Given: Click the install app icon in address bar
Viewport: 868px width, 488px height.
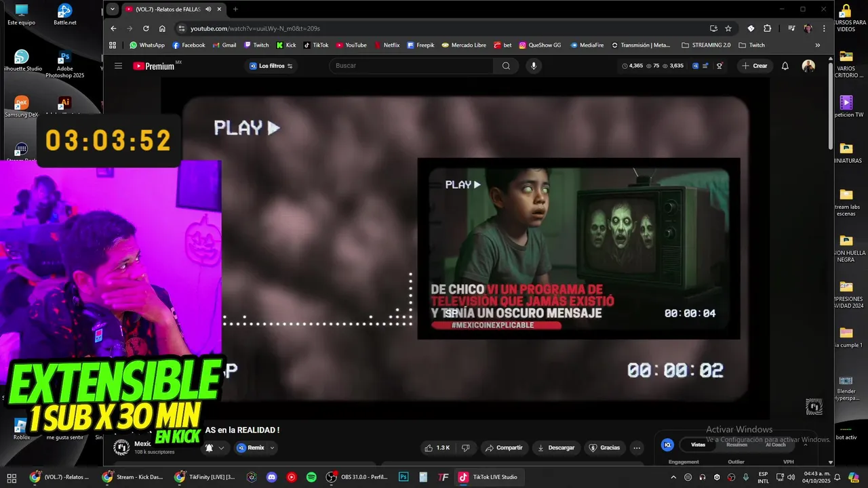Looking at the screenshot, I should (713, 28).
